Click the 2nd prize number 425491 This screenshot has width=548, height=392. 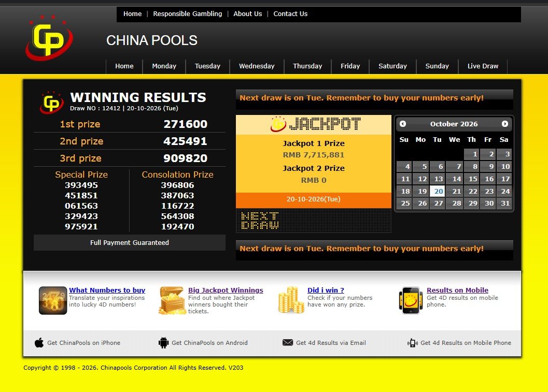coord(185,141)
